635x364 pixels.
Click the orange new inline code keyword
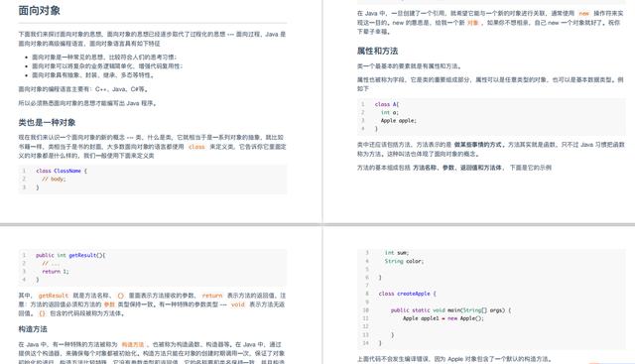584,13
